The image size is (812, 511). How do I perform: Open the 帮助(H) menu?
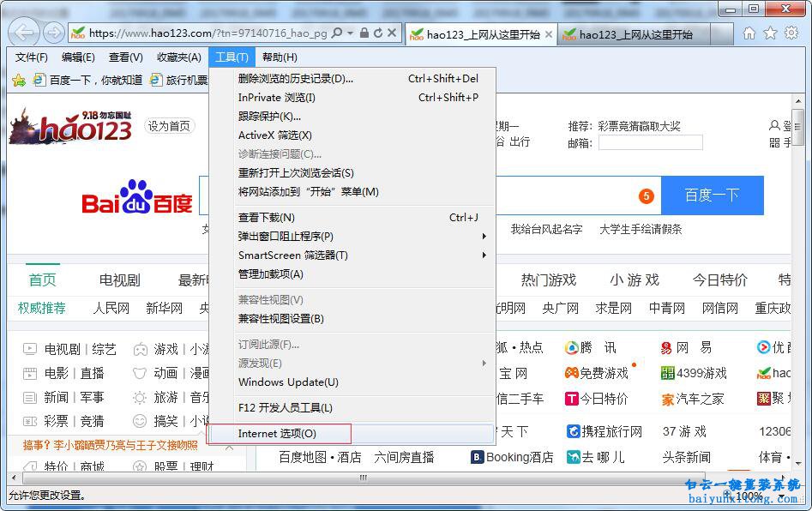(x=280, y=57)
